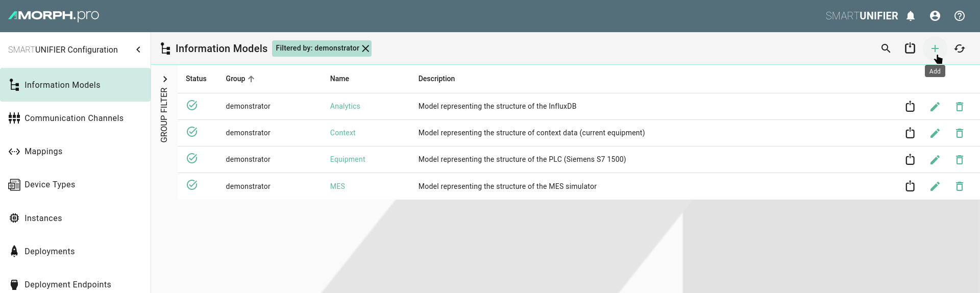Edit the MES model

point(935,186)
